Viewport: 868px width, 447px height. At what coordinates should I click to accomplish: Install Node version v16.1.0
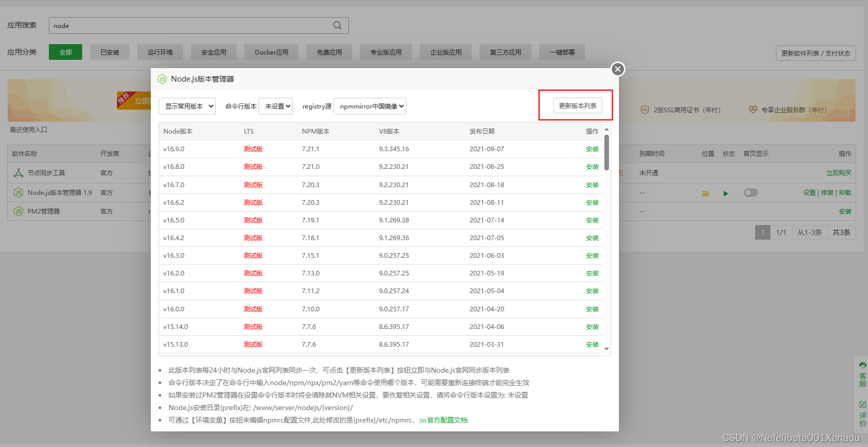pos(592,291)
